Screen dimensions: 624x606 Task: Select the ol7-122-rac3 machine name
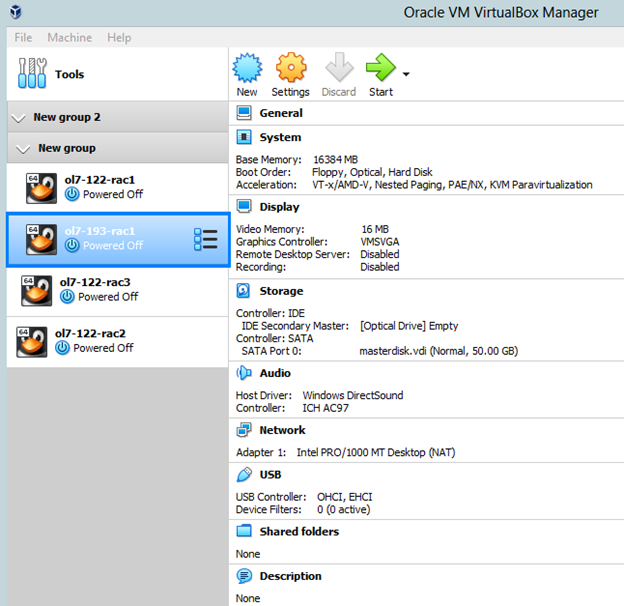click(x=95, y=283)
